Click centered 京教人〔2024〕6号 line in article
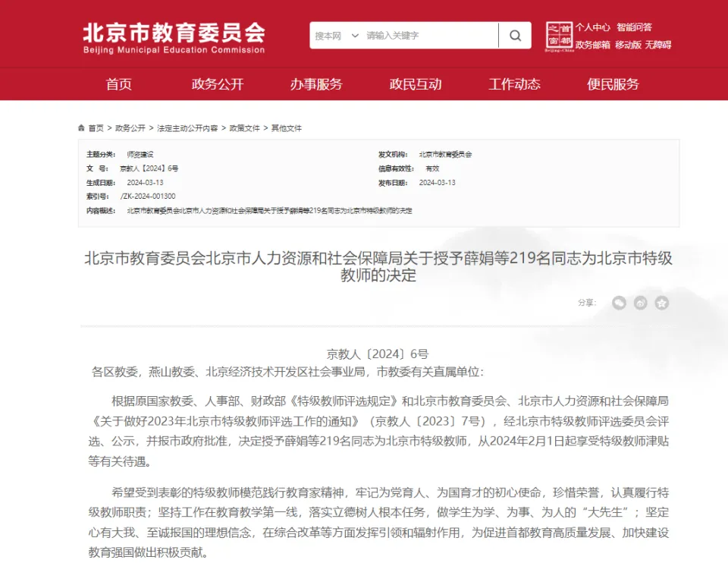This screenshot has height=563, width=728. pyautogui.click(x=378, y=354)
